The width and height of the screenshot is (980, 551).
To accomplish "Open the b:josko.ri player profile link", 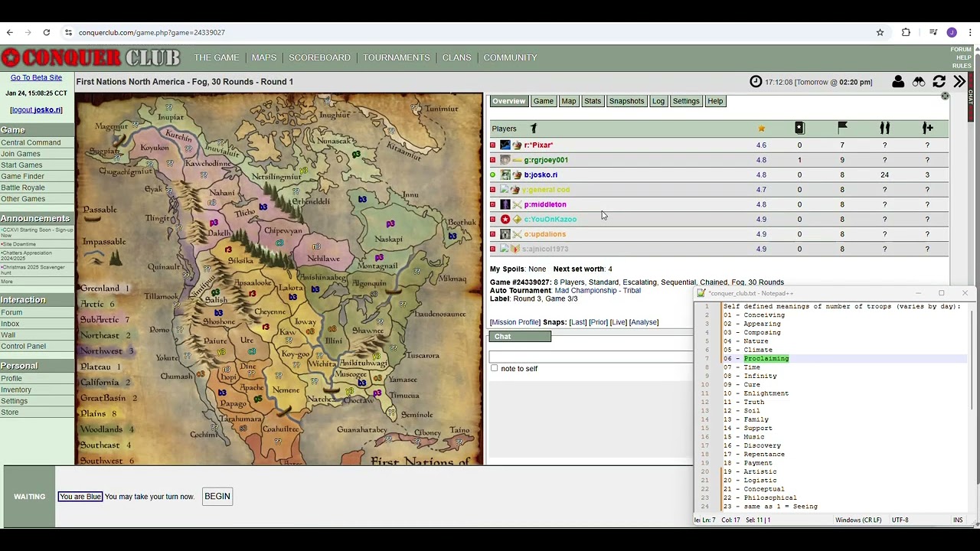I will pos(541,174).
